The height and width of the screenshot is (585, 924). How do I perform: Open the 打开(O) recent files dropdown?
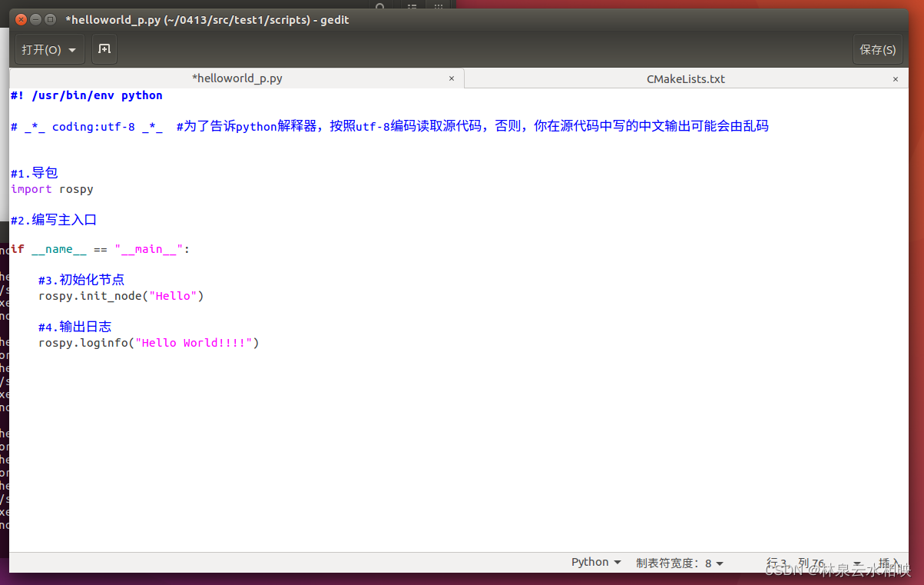[73, 49]
